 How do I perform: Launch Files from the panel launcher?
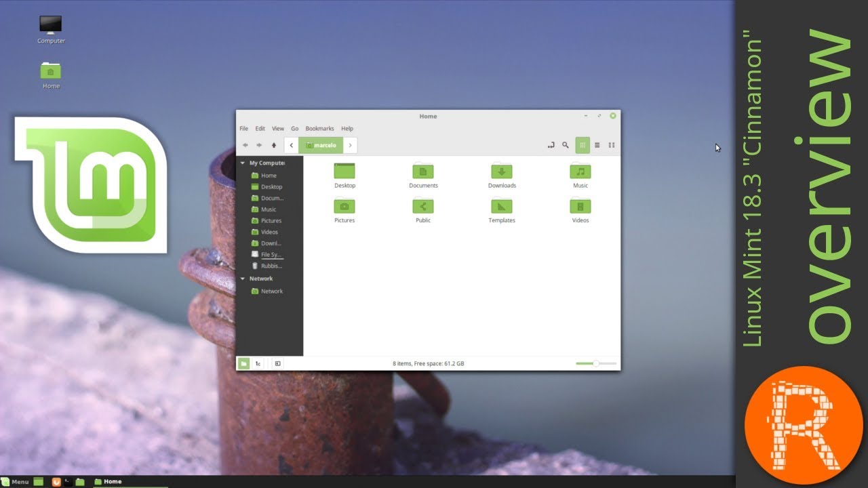80,482
